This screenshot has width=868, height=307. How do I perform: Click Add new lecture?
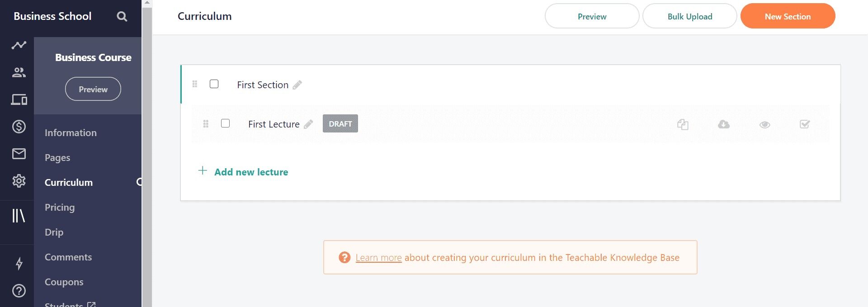point(243,172)
